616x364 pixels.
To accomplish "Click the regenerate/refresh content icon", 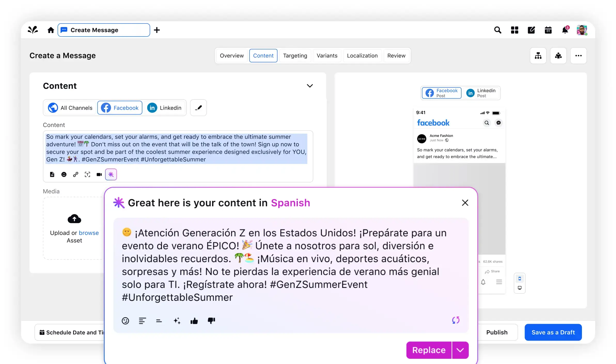I will pyautogui.click(x=456, y=320).
